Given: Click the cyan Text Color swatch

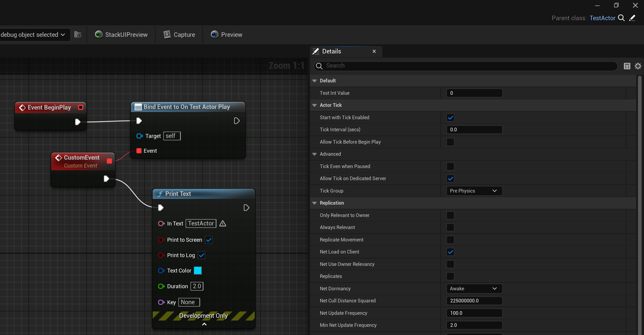Looking at the screenshot, I should coord(198,271).
